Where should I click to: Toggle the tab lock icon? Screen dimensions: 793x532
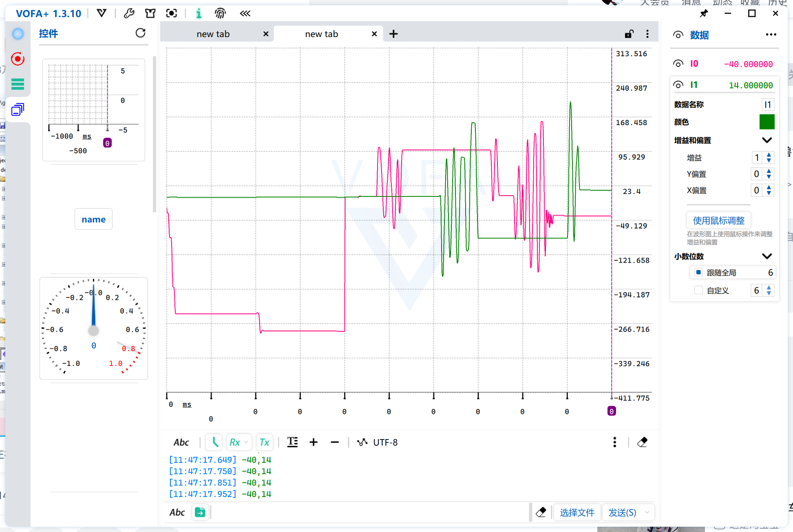pos(629,34)
